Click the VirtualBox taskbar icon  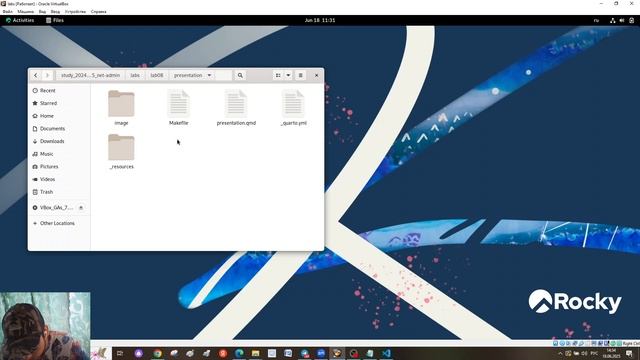337,353
